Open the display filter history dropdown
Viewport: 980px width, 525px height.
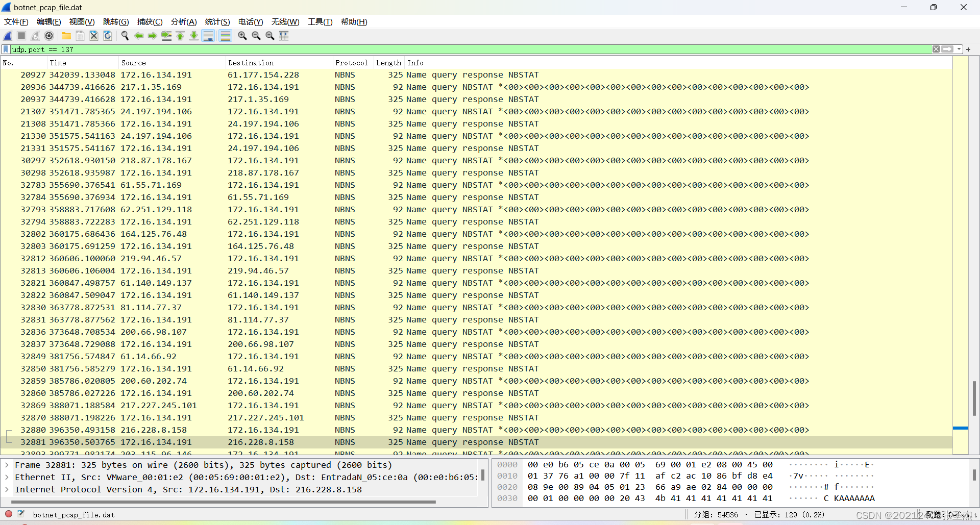[959, 49]
